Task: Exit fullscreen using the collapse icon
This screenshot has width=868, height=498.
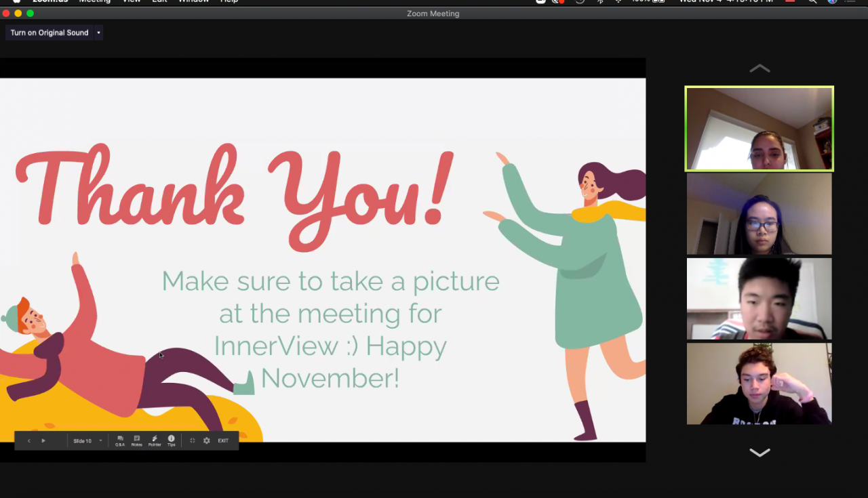Action: (x=192, y=440)
